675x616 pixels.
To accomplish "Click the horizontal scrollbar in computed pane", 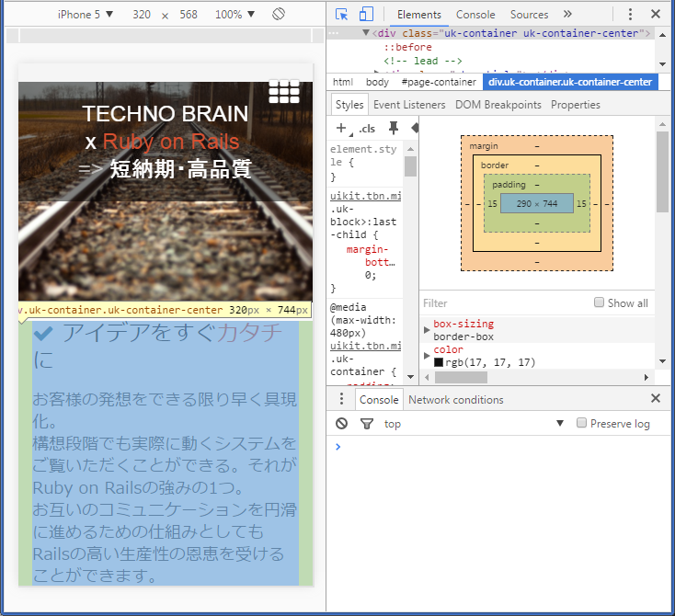I will pos(461,378).
